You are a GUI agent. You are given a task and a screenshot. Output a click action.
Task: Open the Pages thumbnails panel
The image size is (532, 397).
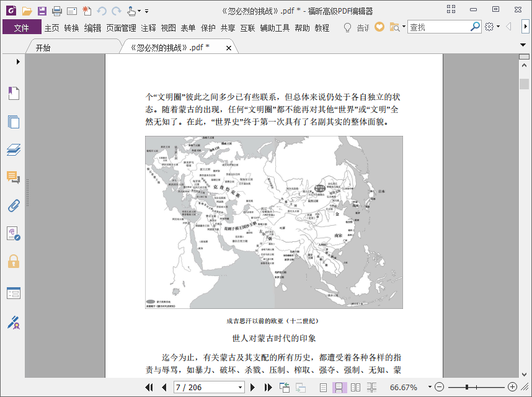tap(14, 122)
